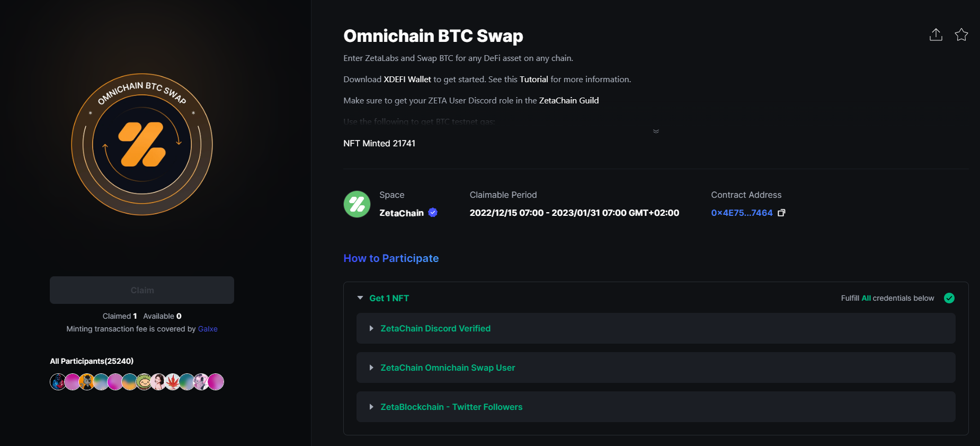Click the Galxe link
The image size is (980, 446).
208,329
